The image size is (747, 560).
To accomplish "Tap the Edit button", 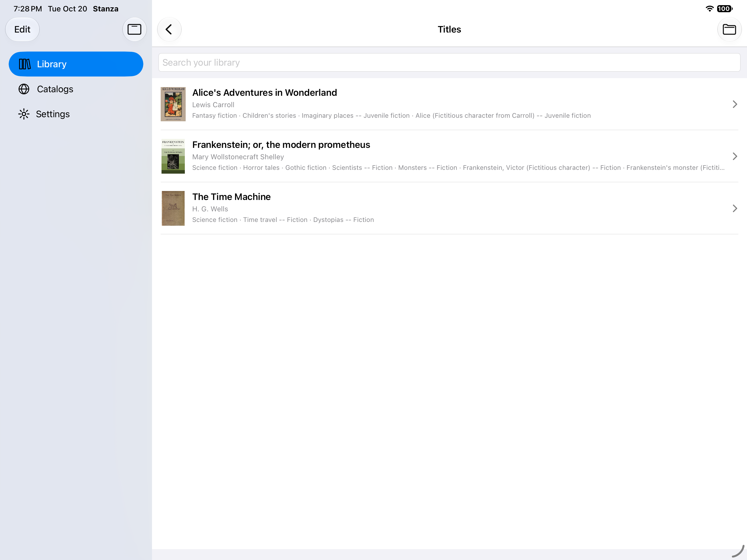I will click(22, 29).
